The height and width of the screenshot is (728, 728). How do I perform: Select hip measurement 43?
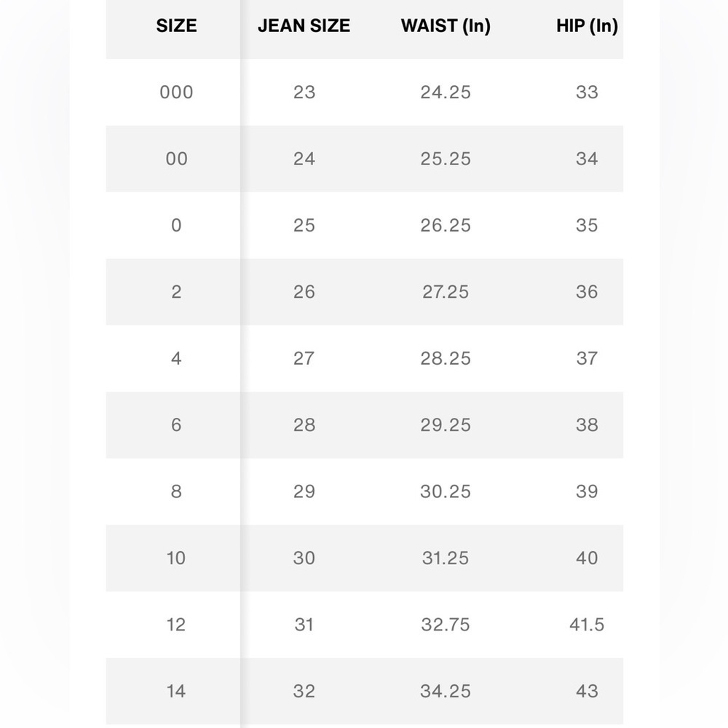[x=587, y=691]
